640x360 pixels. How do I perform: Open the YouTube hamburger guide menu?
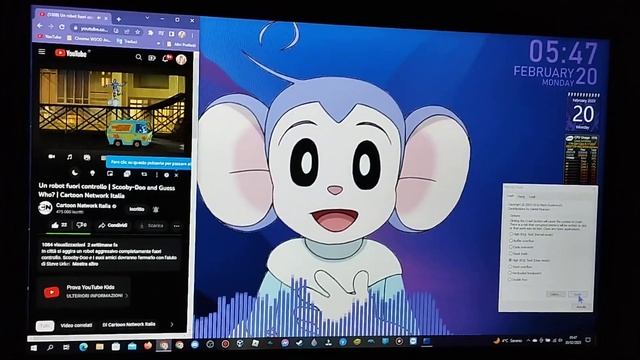(x=42, y=52)
